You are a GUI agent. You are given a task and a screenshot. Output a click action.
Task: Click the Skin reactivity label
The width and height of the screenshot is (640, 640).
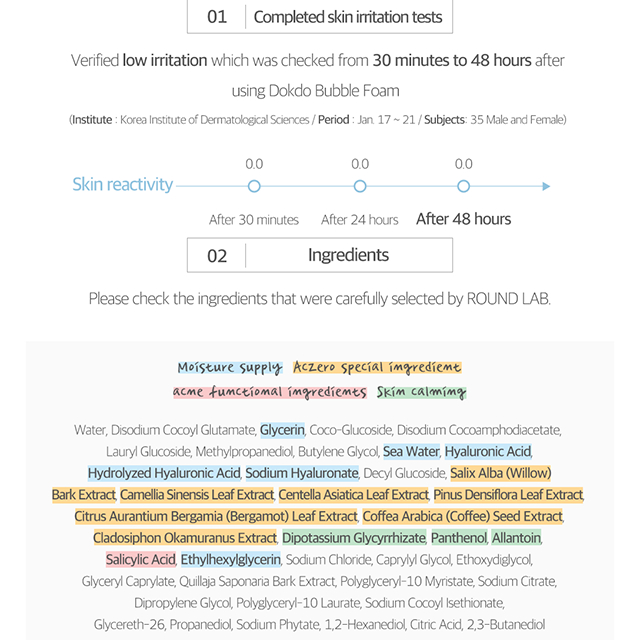(x=122, y=184)
